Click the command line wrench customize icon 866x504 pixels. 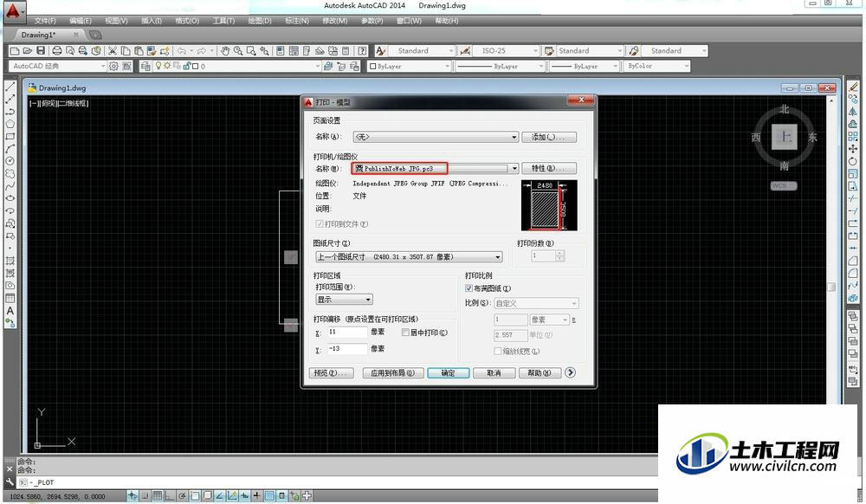(10, 482)
